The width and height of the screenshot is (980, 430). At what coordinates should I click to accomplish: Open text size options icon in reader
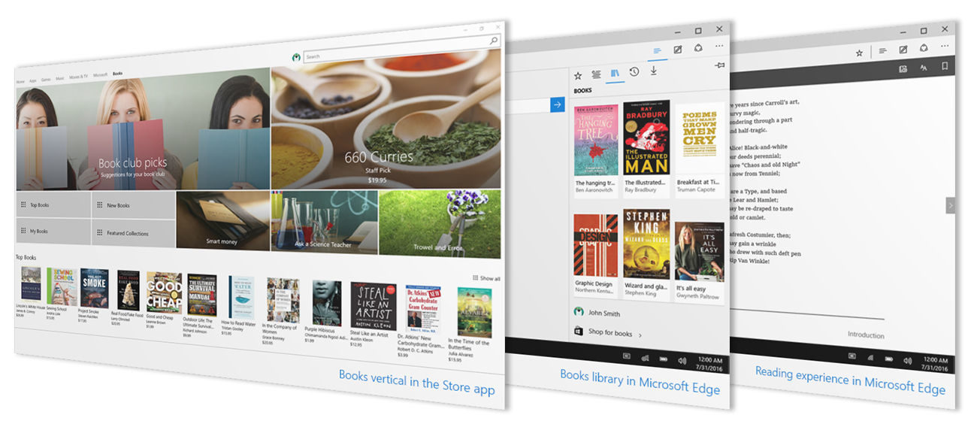click(924, 67)
